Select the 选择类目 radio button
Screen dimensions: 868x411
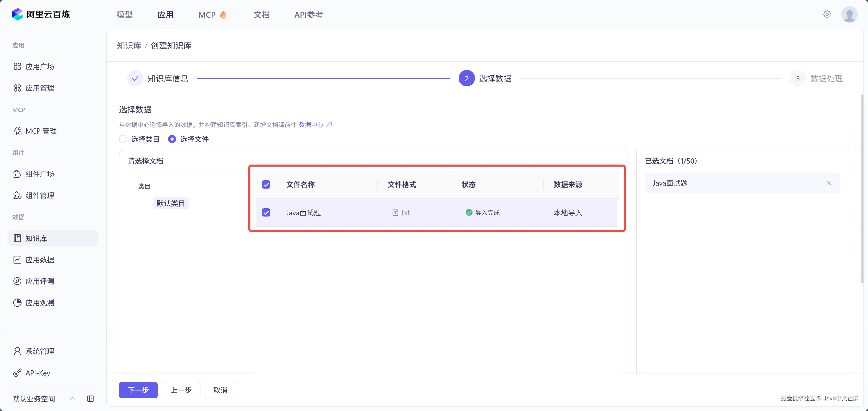[123, 139]
